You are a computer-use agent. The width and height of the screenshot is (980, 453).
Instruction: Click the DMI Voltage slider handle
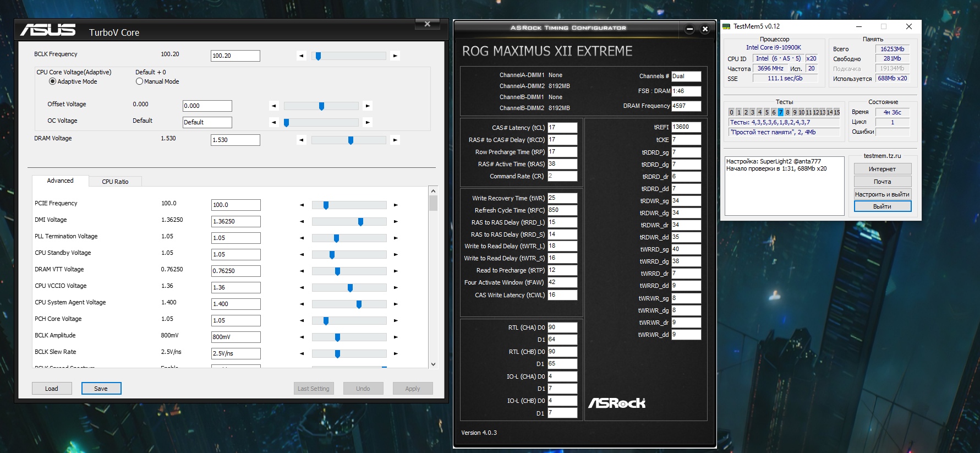[x=360, y=222]
